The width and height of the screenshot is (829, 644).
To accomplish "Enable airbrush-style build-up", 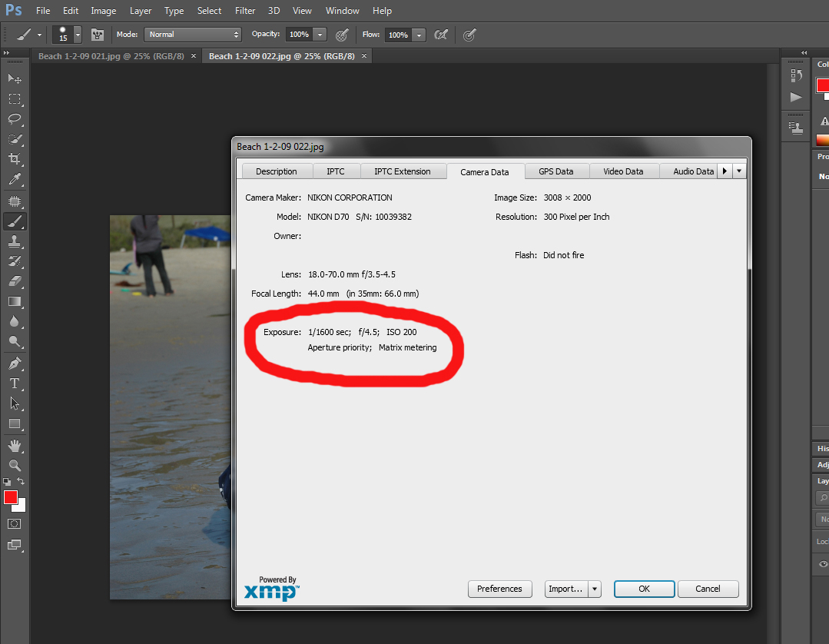I will tap(441, 35).
